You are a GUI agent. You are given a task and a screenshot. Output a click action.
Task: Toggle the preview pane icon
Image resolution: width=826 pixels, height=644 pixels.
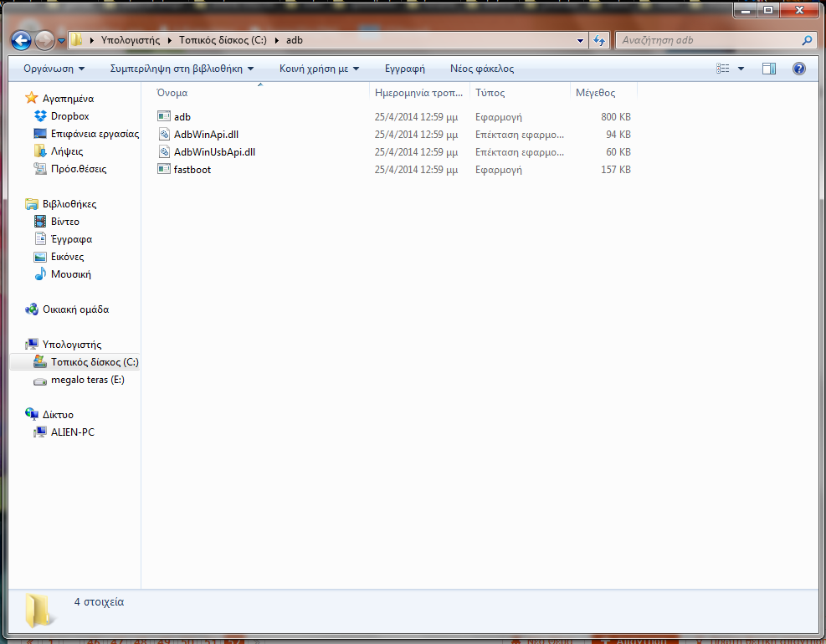coord(769,69)
